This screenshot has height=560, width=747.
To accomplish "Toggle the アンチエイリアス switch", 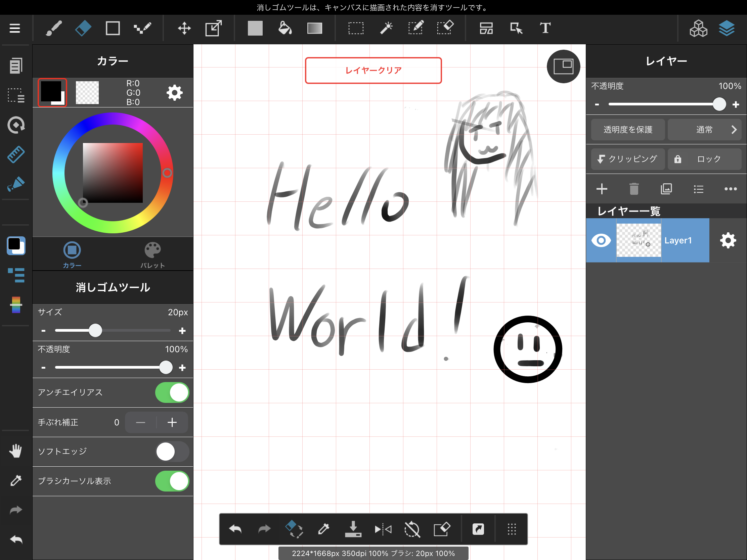I will [172, 392].
